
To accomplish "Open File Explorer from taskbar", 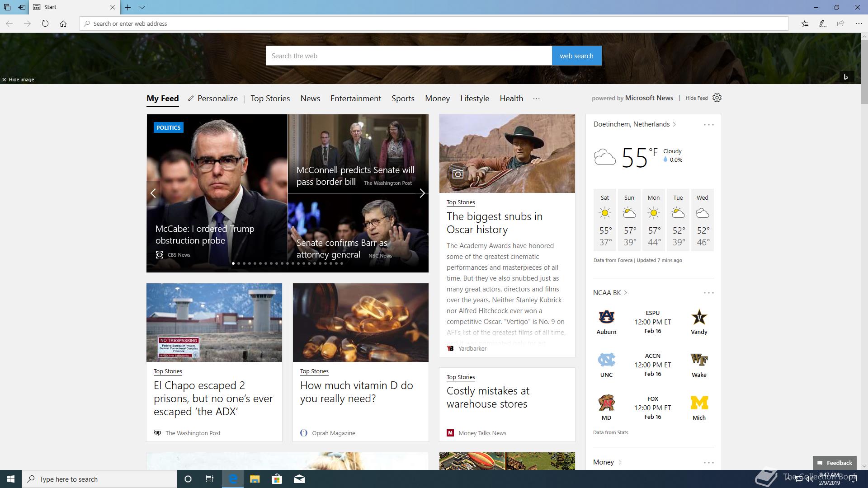I will pyautogui.click(x=255, y=479).
